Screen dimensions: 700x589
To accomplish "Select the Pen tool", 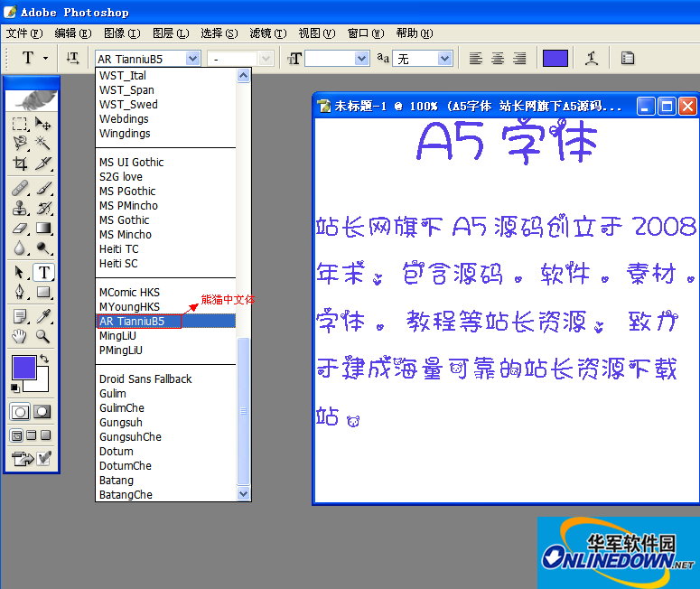I will [20, 292].
